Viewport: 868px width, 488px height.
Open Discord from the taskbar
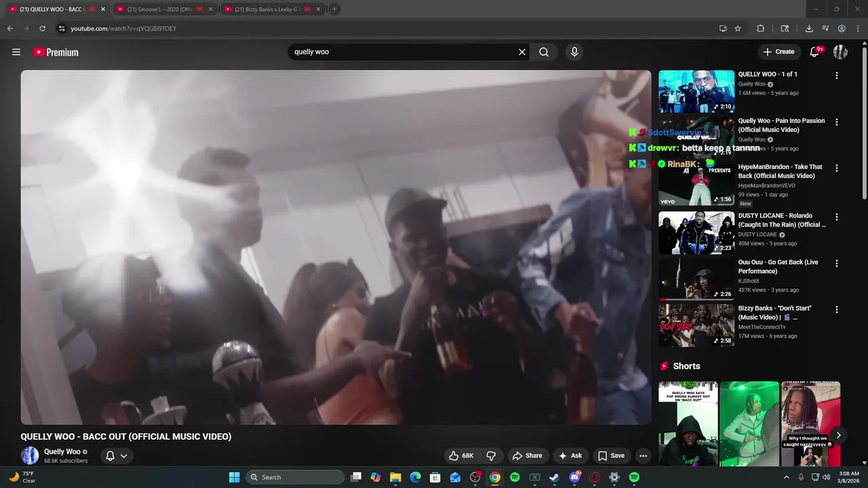[575, 477]
